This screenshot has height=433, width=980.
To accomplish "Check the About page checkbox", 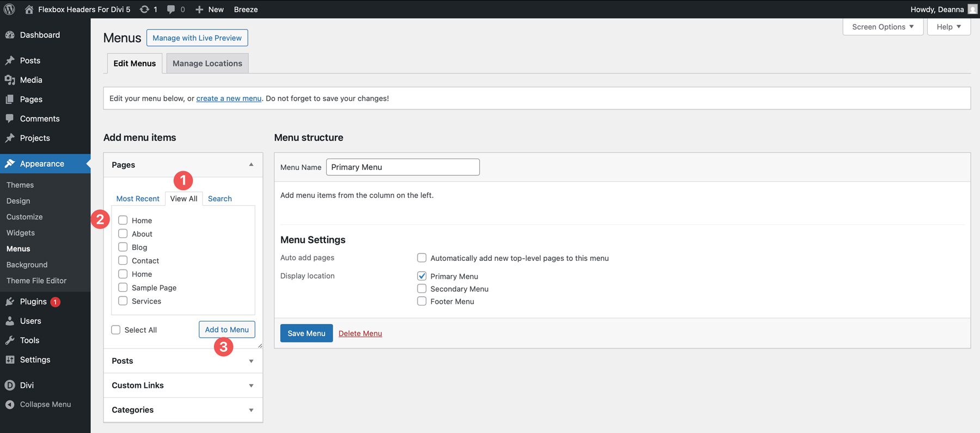I will pos(123,234).
